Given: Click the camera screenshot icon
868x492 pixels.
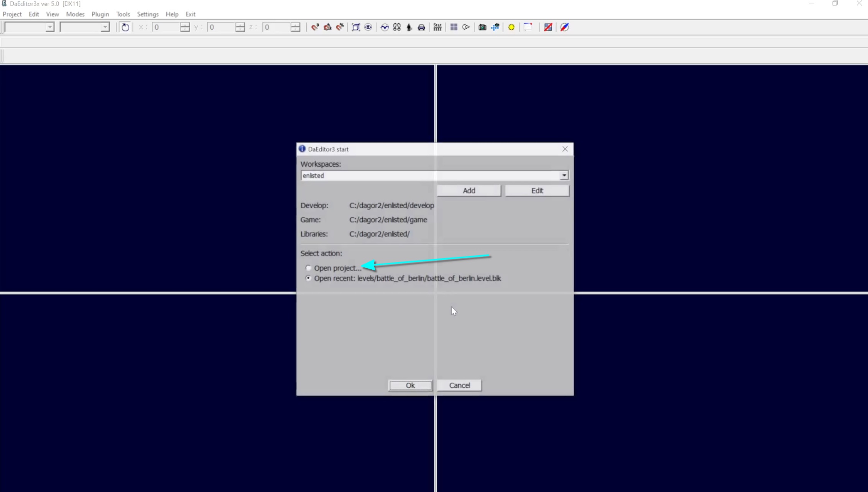Looking at the screenshot, I should point(482,27).
